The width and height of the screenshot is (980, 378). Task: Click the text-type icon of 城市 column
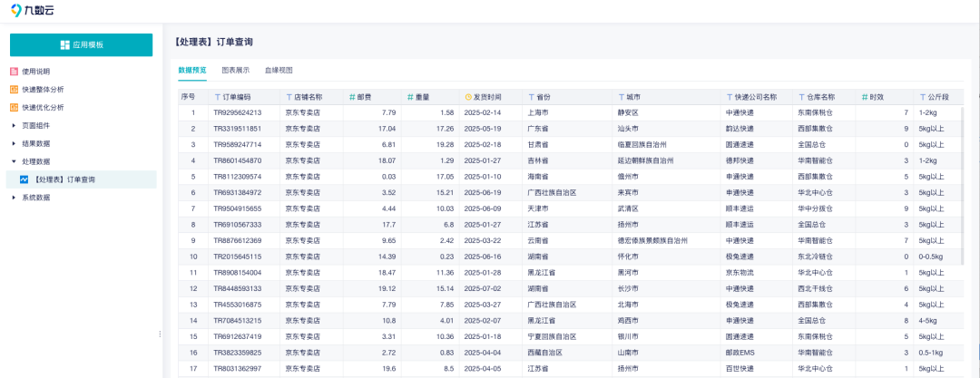pos(622,98)
